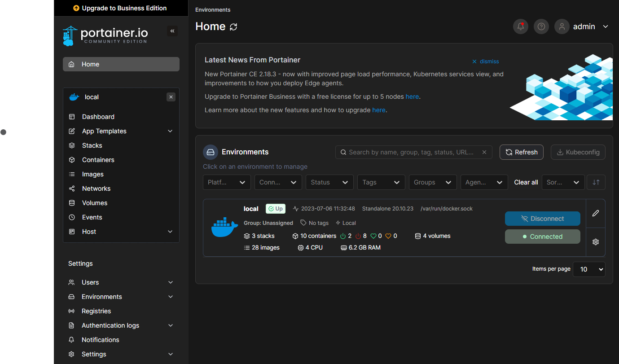Image resolution: width=619 pixels, height=364 pixels.
Task: Open admin user menu chevron
Action: tap(606, 26)
